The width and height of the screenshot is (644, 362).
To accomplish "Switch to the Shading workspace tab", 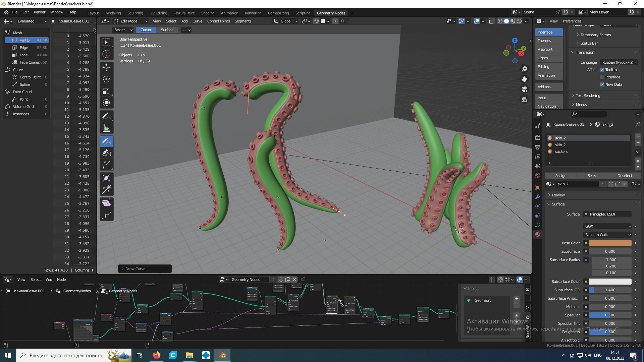I will 208,13.
